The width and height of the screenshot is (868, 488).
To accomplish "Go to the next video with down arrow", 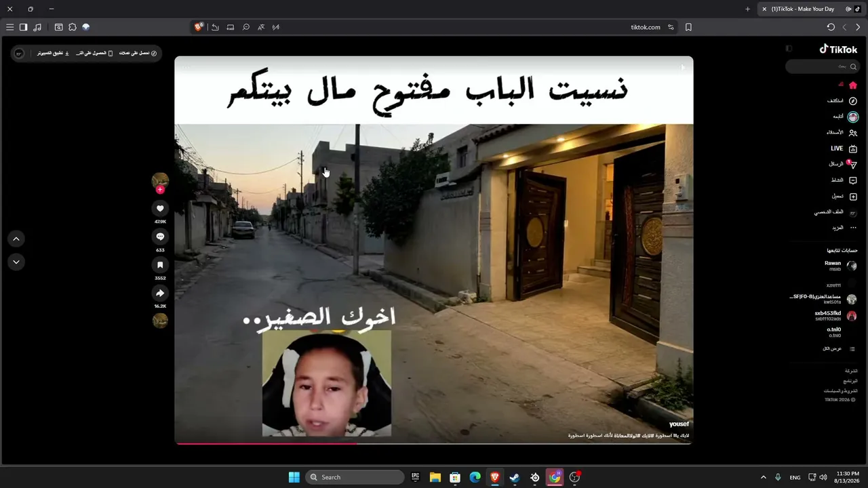I will pyautogui.click(x=16, y=262).
